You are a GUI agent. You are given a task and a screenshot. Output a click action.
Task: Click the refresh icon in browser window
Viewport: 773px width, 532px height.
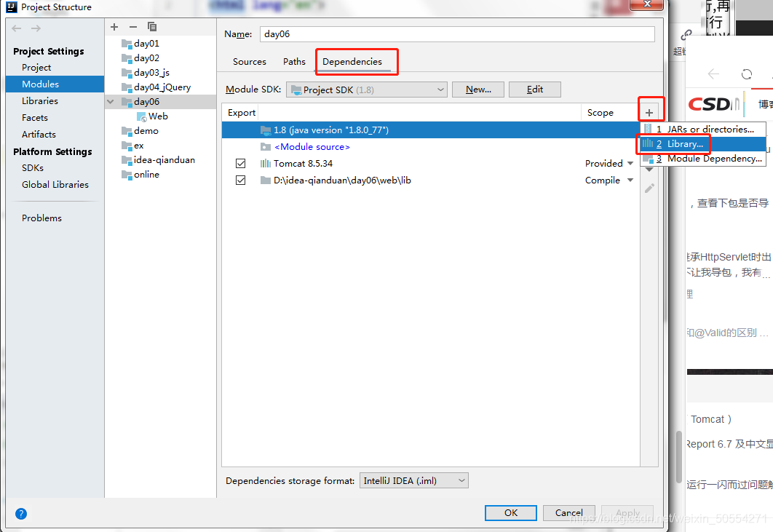coord(747,74)
